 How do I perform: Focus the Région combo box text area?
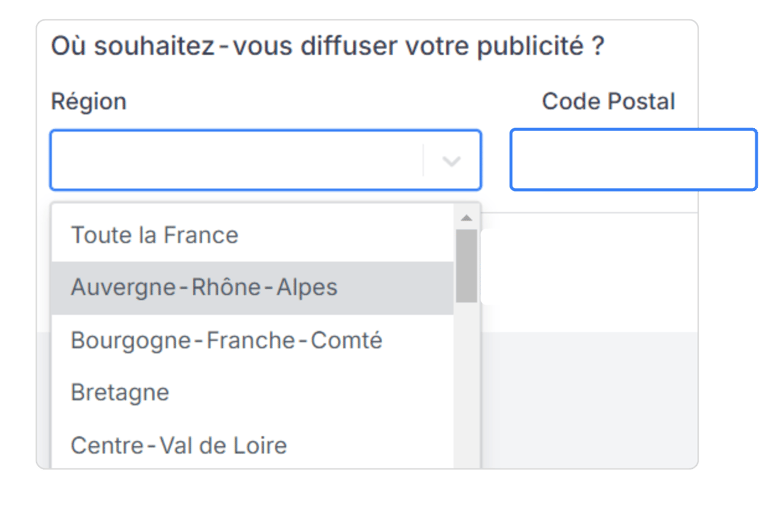pos(237,160)
